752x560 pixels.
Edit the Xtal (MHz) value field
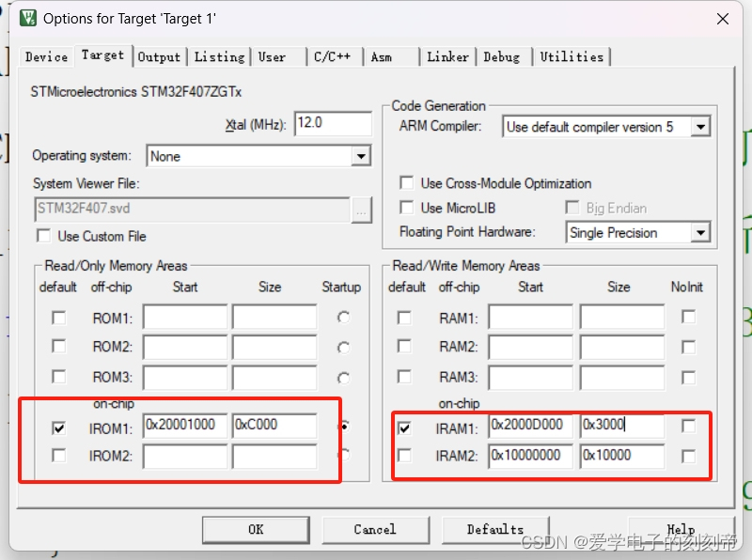point(333,124)
